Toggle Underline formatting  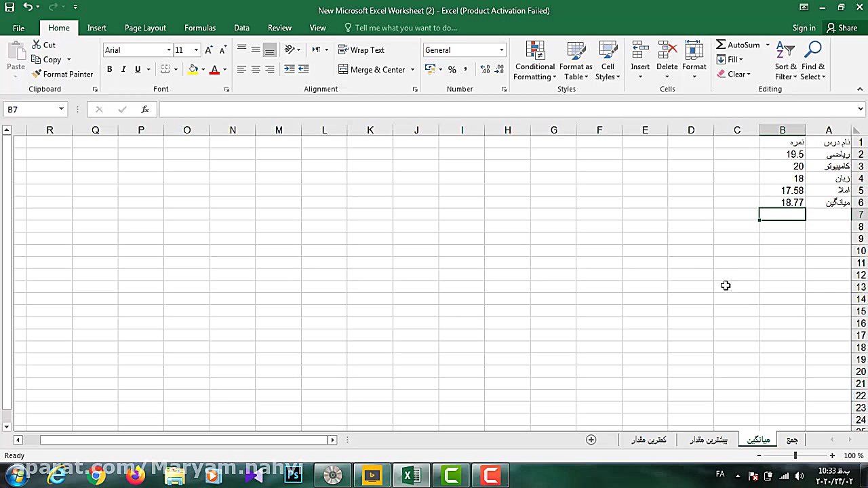(138, 69)
